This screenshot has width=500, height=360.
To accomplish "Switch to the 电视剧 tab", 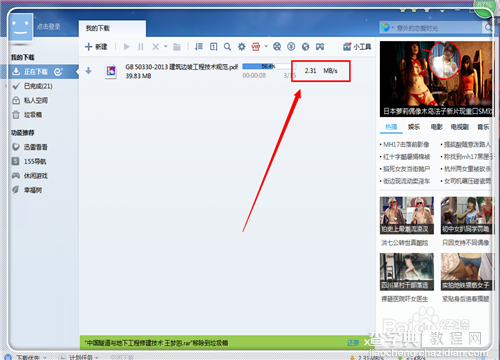I will click(460, 127).
